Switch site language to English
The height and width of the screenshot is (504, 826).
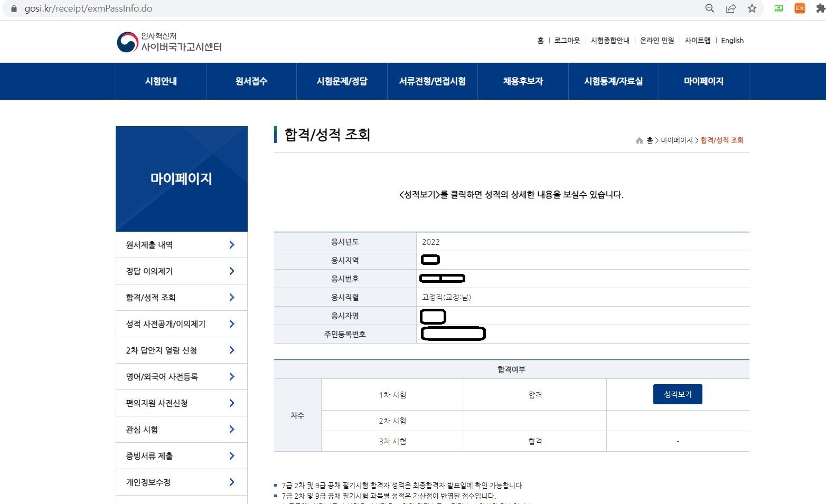tap(732, 41)
